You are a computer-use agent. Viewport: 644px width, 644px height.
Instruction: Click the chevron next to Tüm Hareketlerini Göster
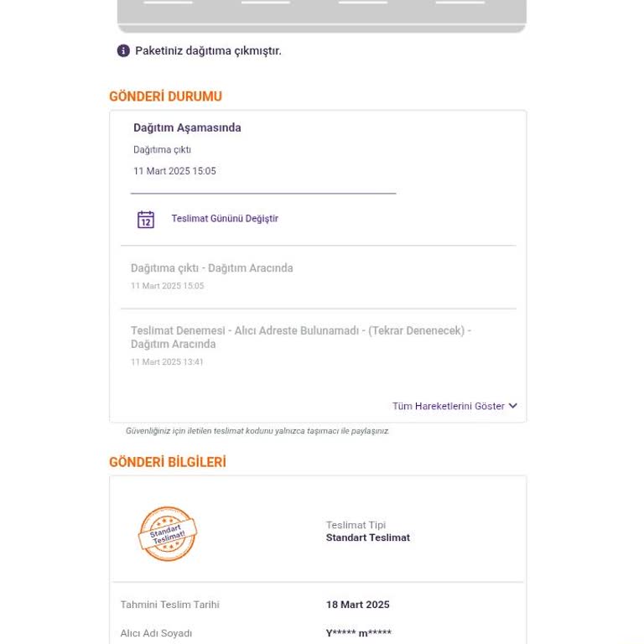pos(512,406)
